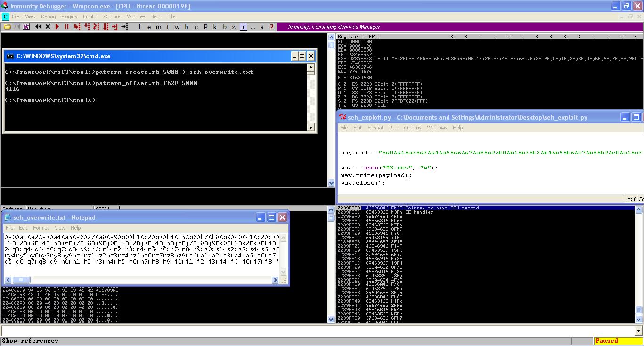Click the Trace over toolbar icon
The height and width of the screenshot is (346, 644).
pyautogui.click(x=106, y=27)
